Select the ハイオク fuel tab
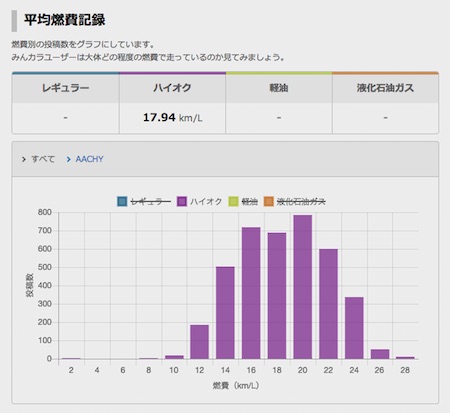Viewport: 450px width, 413px height. [x=172, y=88]
